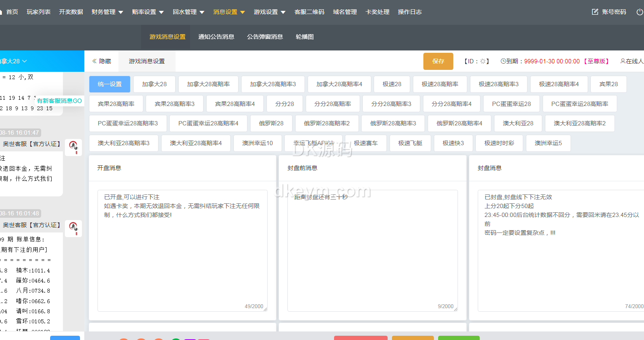Click the expiry clock icon
This screenshot has width=644, height=340.
[x=503, y=61]
